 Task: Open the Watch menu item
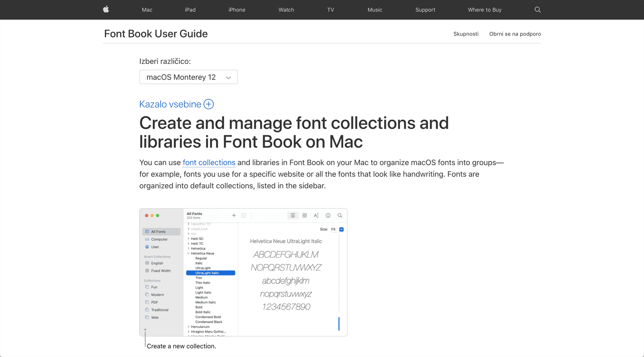tap(286, 10)
